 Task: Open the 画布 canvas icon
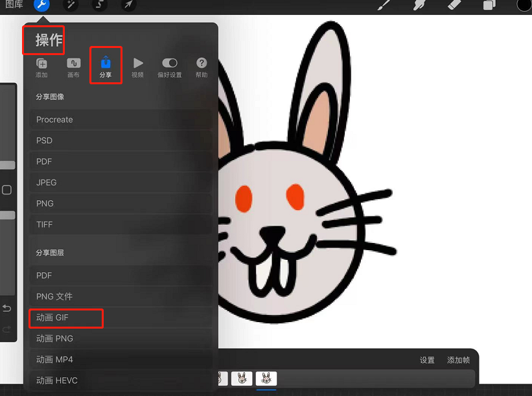click(73, 65)
